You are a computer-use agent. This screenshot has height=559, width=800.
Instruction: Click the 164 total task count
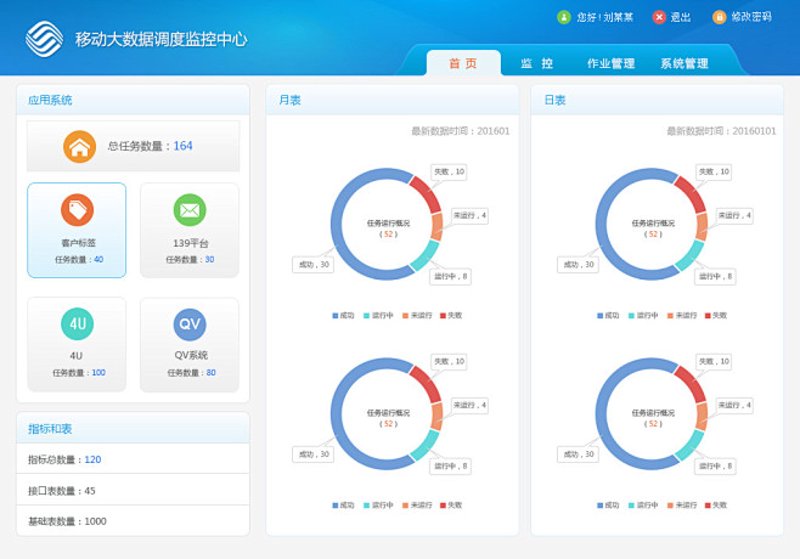coord(183,146)
